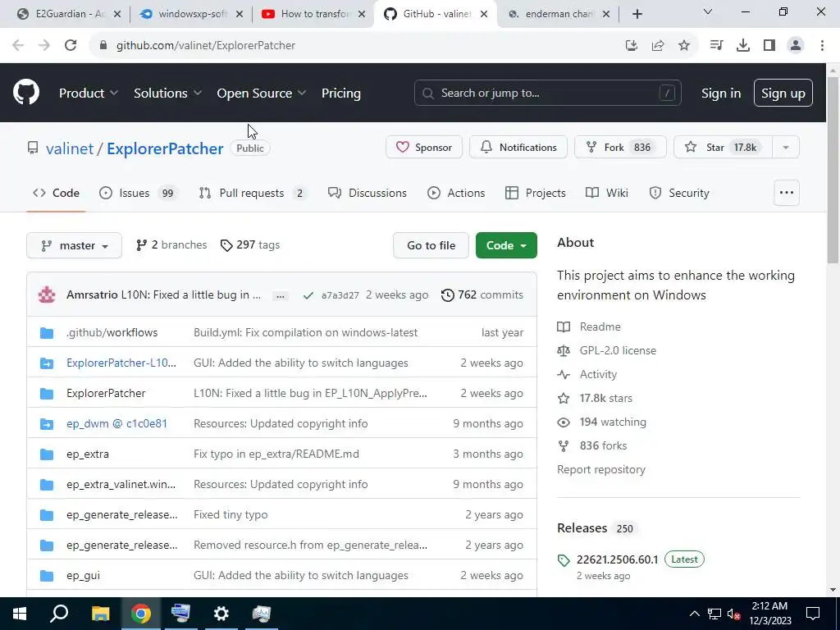Viewport: 840px width, 630px height.
Task: Click install app icon in address bar
Action: click(632, 46)
